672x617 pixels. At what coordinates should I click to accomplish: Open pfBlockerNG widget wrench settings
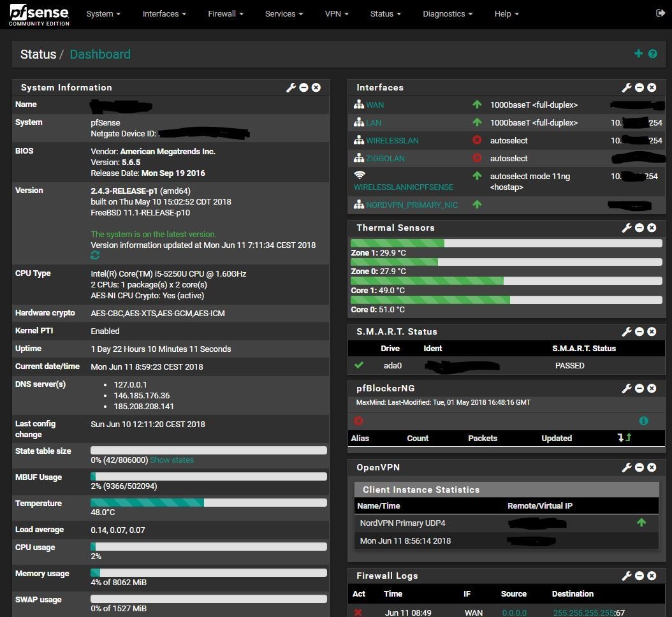click(x=627, y=388)
